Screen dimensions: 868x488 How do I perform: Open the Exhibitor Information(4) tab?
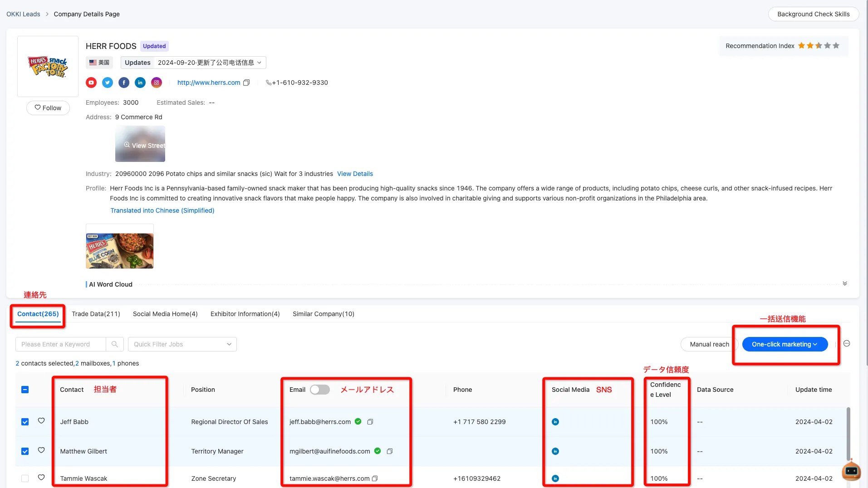pyautogui.click(x=245, y=314)
